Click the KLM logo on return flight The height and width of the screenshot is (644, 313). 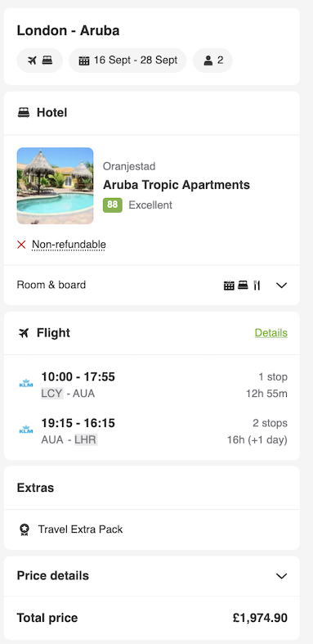(26, 430)
